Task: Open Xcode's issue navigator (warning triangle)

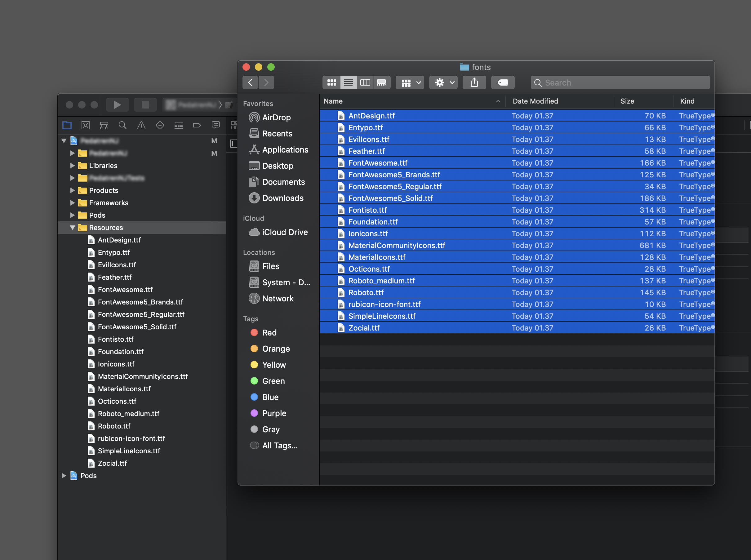Action: click(141, 125)
